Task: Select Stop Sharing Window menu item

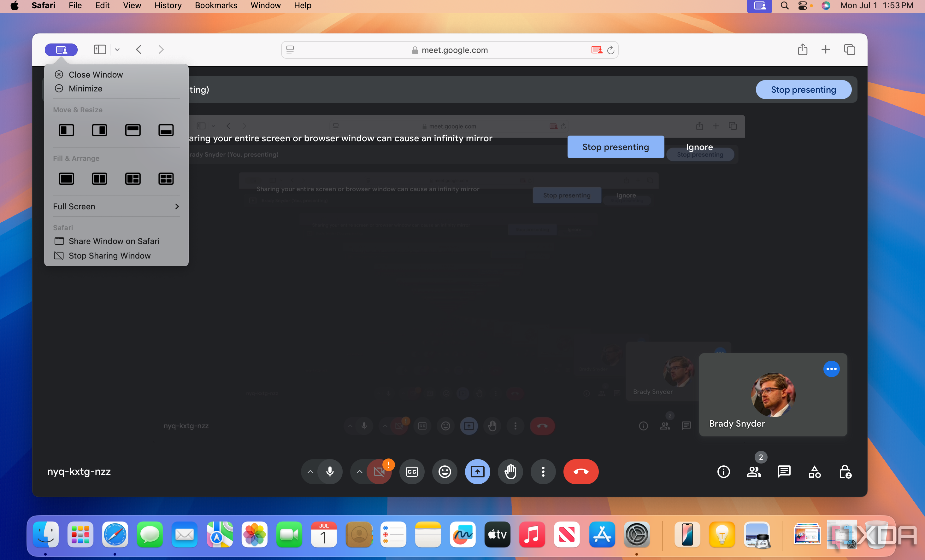Action: click(x=109, y=256)
